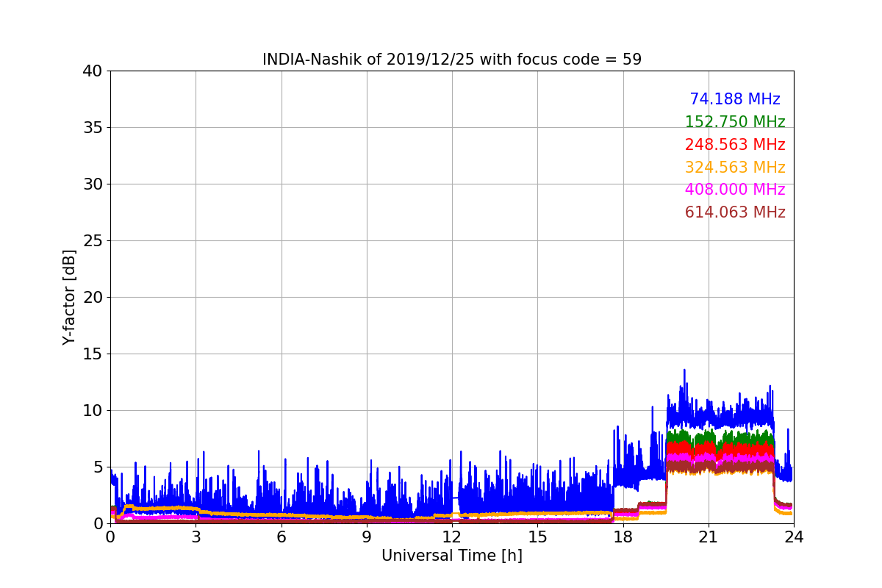Viewport: 882px width, 588px height.
Task: Click the x-axis tick label 21
Action: click(709, 537)
